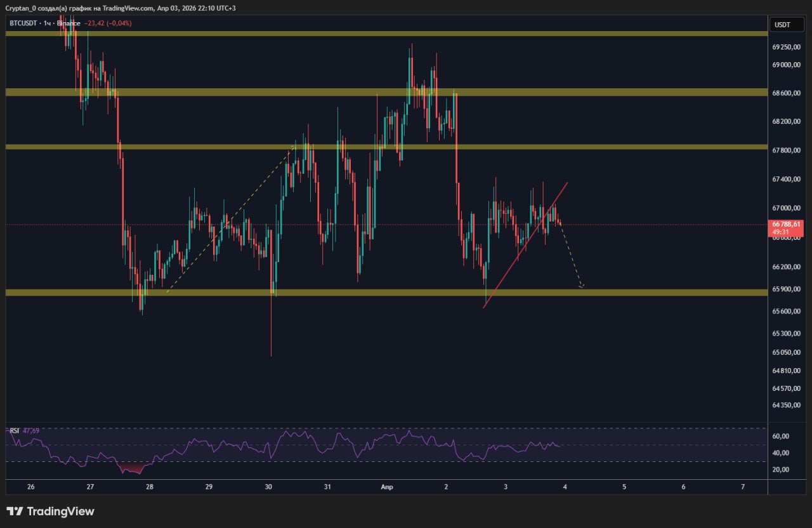Click date 7 on the time axis
Viewport: 812px width, 528px height.
742,487
